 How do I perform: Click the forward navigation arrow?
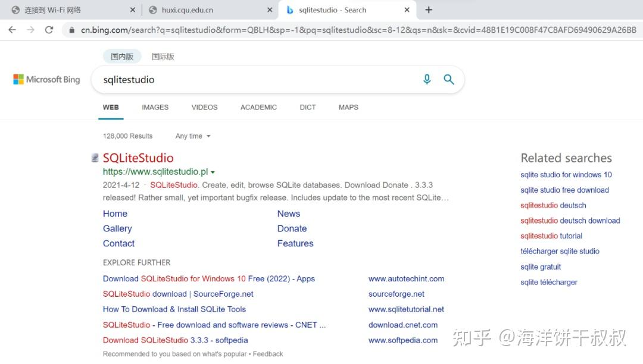(x=30, y=28)
